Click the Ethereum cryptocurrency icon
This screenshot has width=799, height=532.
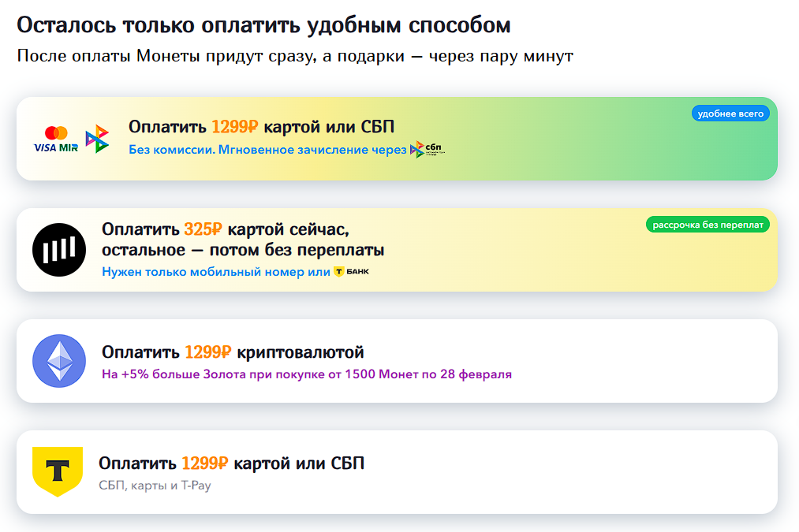[59, 361]
